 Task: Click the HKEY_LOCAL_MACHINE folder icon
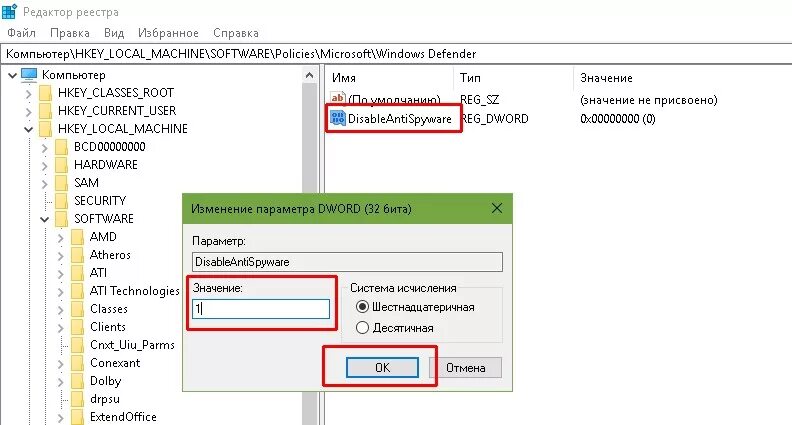45,129
